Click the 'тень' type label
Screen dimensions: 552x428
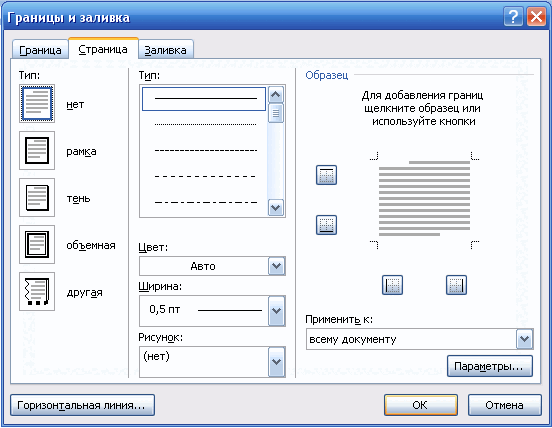tap(79, 199)
